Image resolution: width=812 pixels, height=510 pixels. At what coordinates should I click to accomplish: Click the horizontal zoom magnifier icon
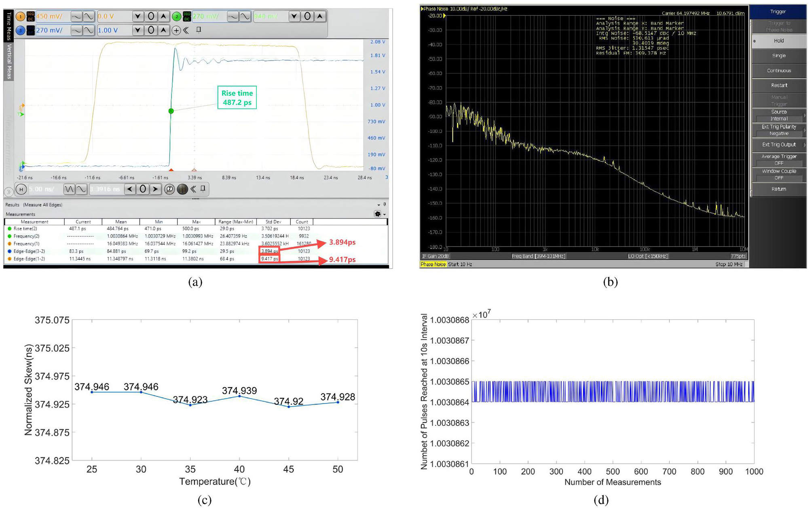coord(169,189)
